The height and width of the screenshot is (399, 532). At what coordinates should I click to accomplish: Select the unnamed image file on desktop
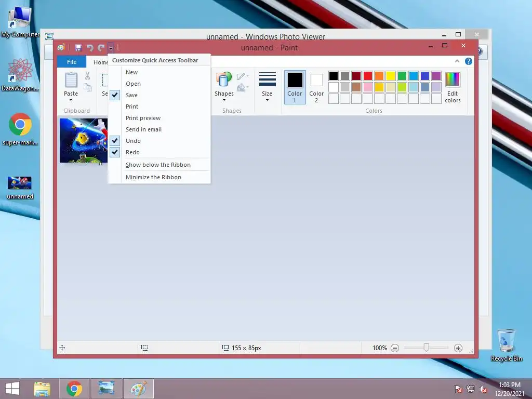pyautogui.click(x=20, y=188)
